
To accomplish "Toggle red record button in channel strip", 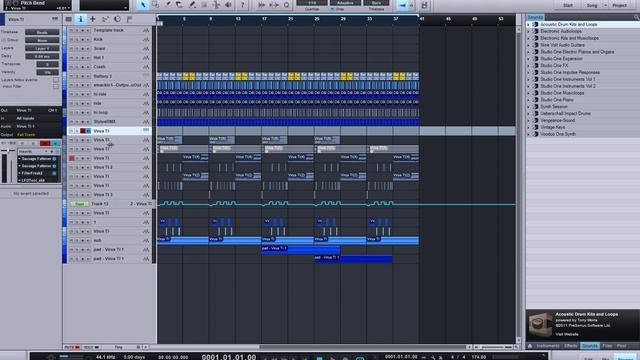I will (45, 143).
